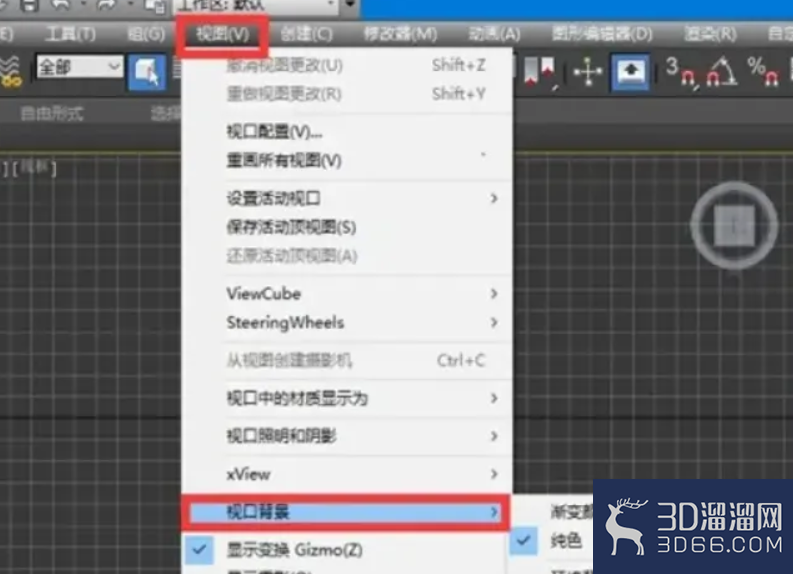Click the ViewCube Top face in viewport
Screen dimensions: 793x574
pyautogui.click(x=734, y=226)
